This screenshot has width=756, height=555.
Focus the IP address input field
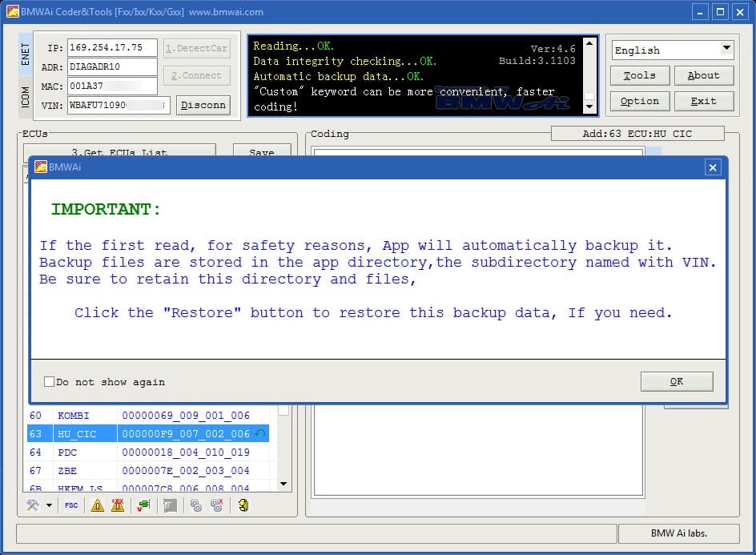(x=112, y=48)
